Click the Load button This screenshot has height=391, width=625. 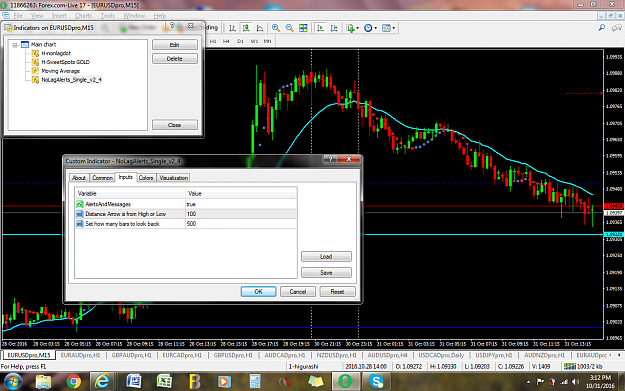click(x=326, y=256)
